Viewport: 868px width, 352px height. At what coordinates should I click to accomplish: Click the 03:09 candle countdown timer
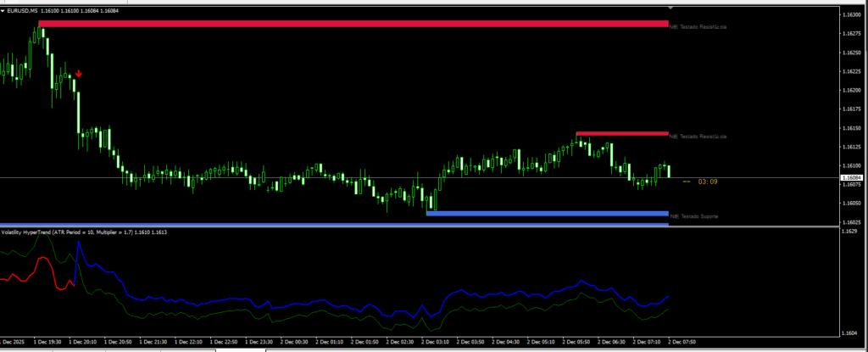pos(708,182)
